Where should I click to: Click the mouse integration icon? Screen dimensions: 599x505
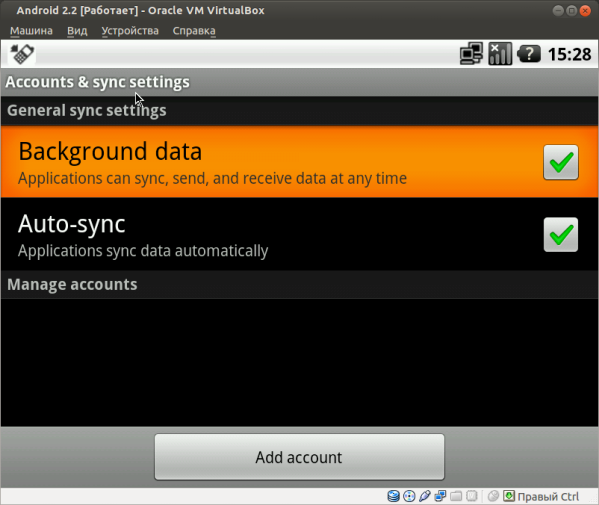pos(493,496)
